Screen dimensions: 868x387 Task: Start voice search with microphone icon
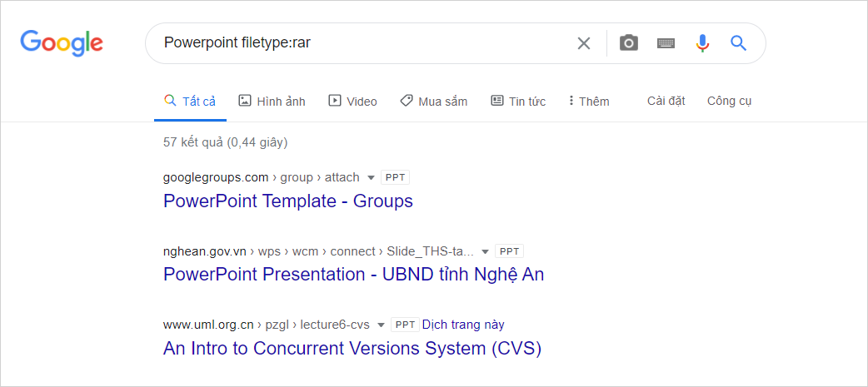click(x=702, y=43)
